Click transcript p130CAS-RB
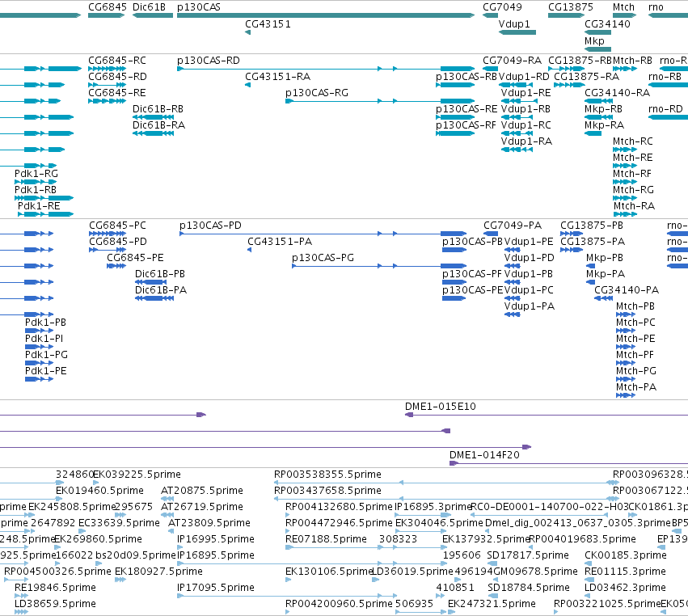Viewport: 688px width, 616px height. [455, 85]
